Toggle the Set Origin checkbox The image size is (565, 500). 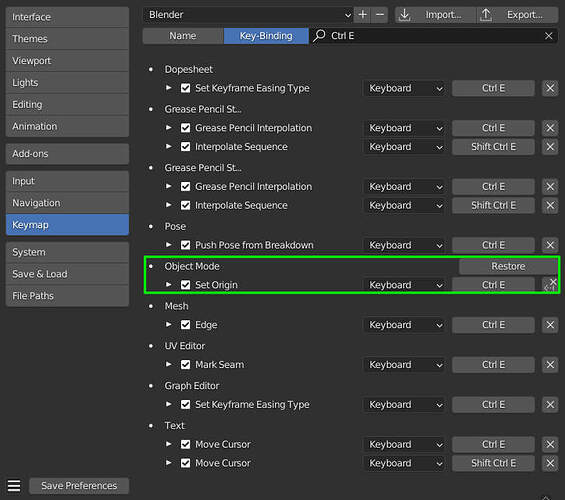pyautogui.click(x=186, y=285)
